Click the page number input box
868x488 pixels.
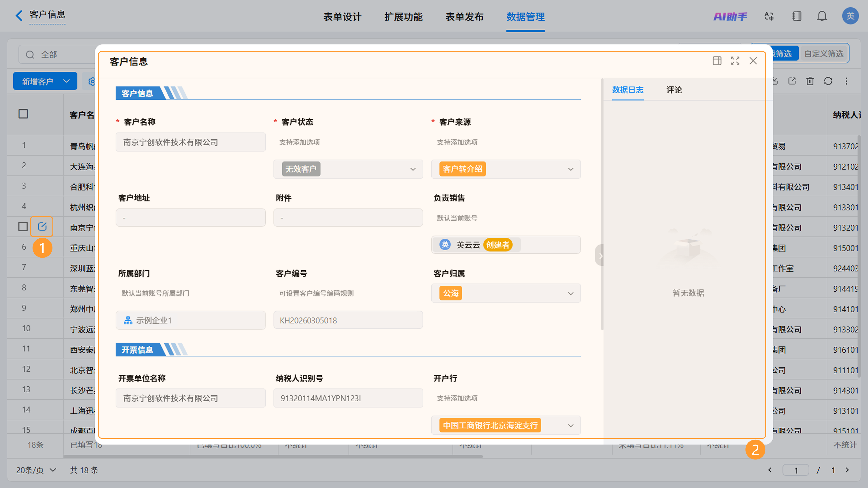pos(796,470)
